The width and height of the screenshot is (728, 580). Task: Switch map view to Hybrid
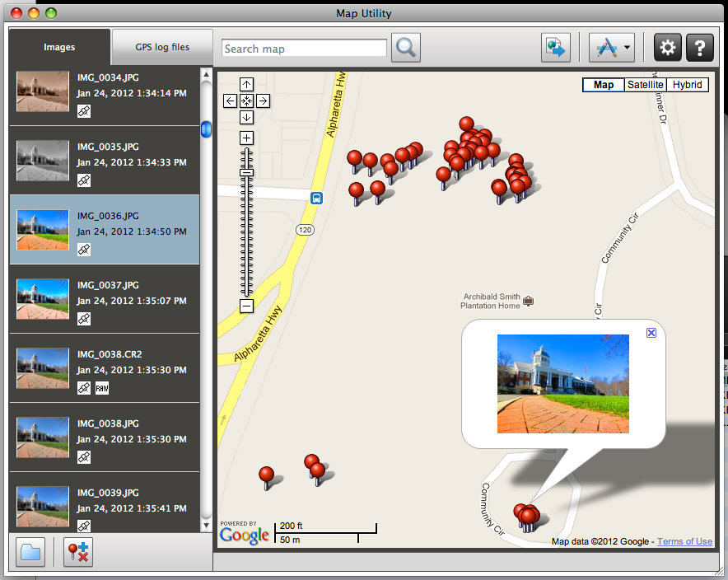[x=688, y=85]
